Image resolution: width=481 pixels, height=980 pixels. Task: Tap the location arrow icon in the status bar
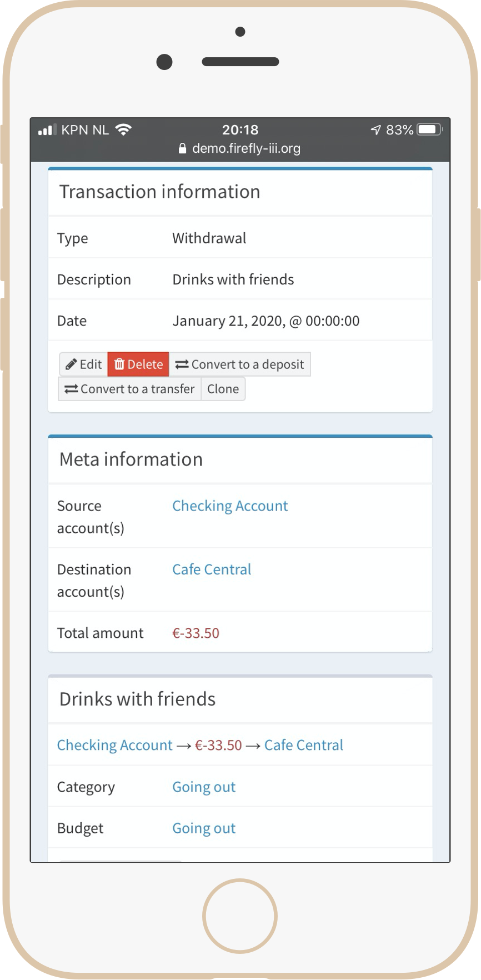[x=376, y=130]
